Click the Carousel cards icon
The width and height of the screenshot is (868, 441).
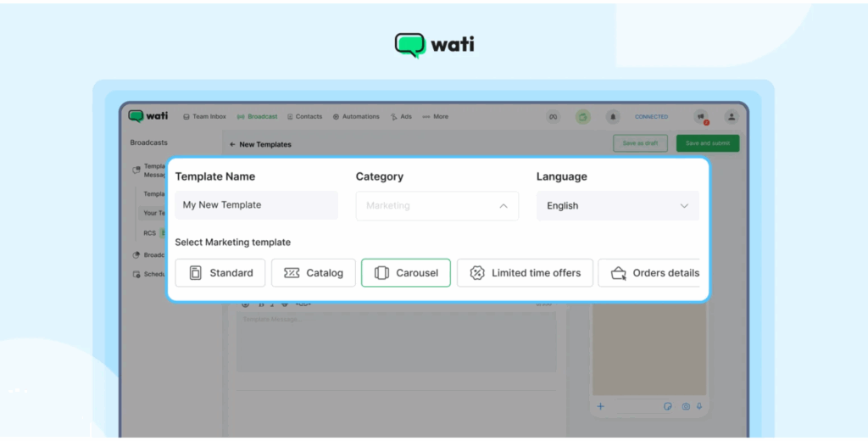click(x=381, y=272)
